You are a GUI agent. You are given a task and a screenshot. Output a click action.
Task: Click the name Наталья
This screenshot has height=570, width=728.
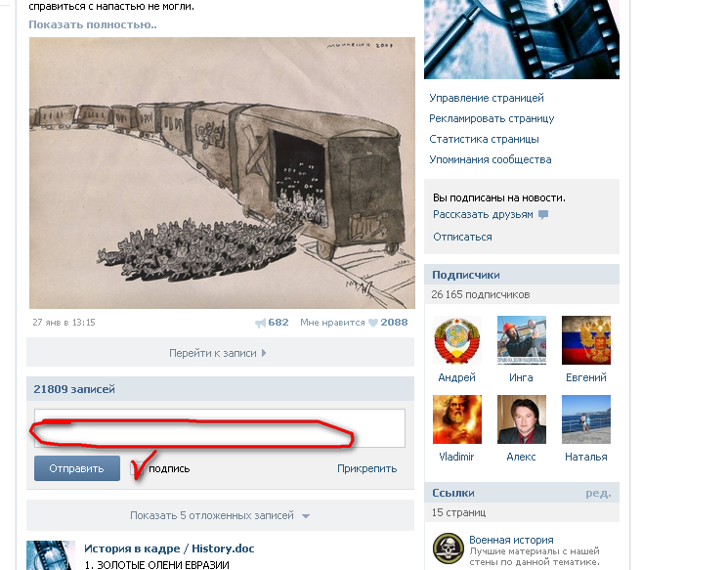coord(586,458)
